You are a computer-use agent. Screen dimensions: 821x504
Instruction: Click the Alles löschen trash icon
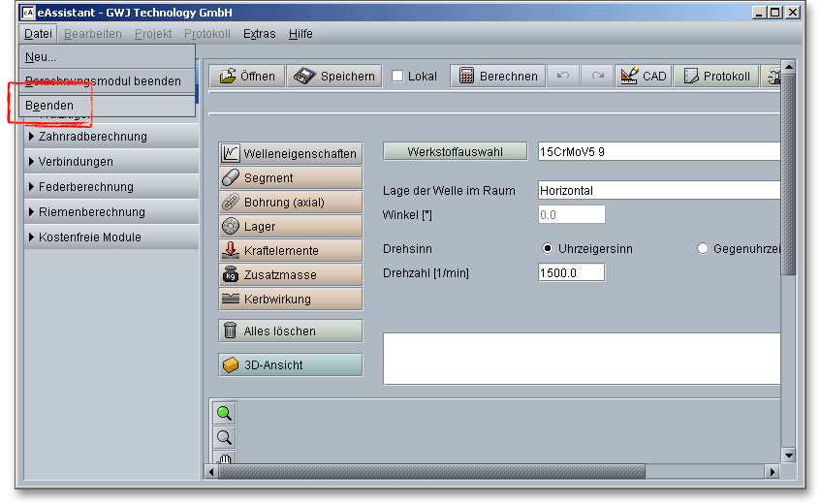[231, 331]
